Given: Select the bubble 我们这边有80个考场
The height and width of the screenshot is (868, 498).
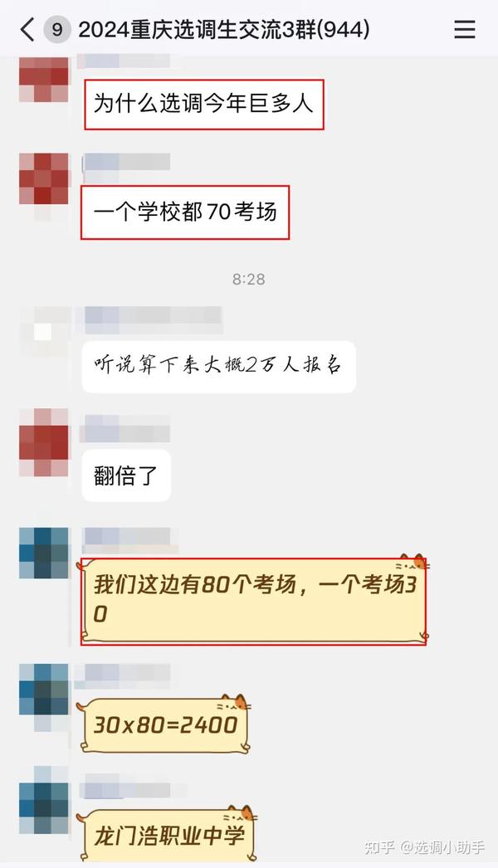Looking at the screenshot, I should (253, 601).
